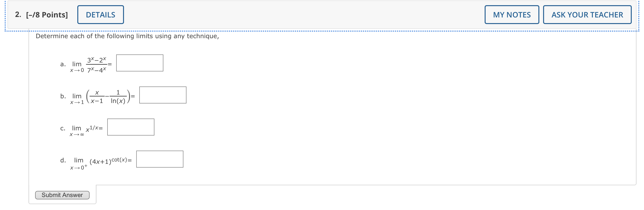Click inside the empty box after part a equals sign
The width and height of the screenshot is (644, 210).
coord(140,63)
